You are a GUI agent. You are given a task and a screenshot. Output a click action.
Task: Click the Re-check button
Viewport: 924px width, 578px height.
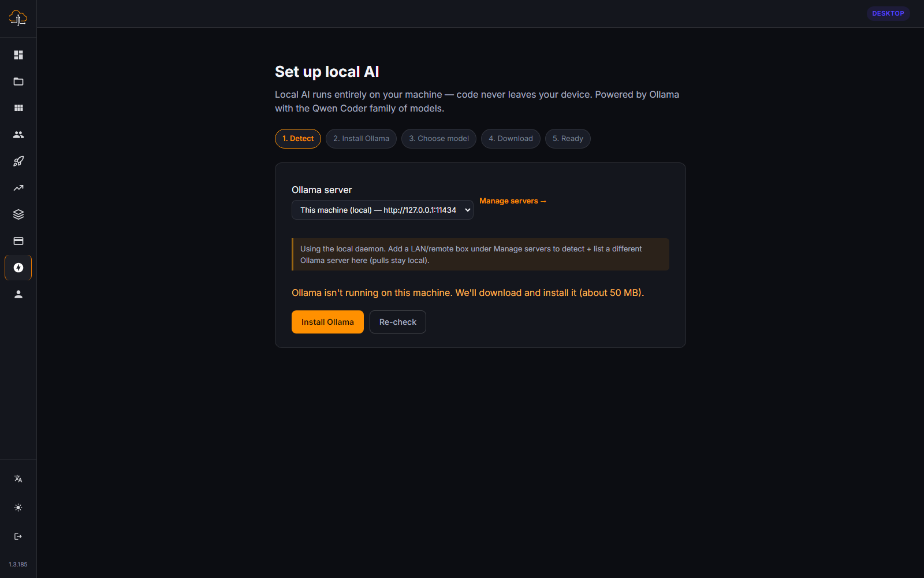click(398, 322)
